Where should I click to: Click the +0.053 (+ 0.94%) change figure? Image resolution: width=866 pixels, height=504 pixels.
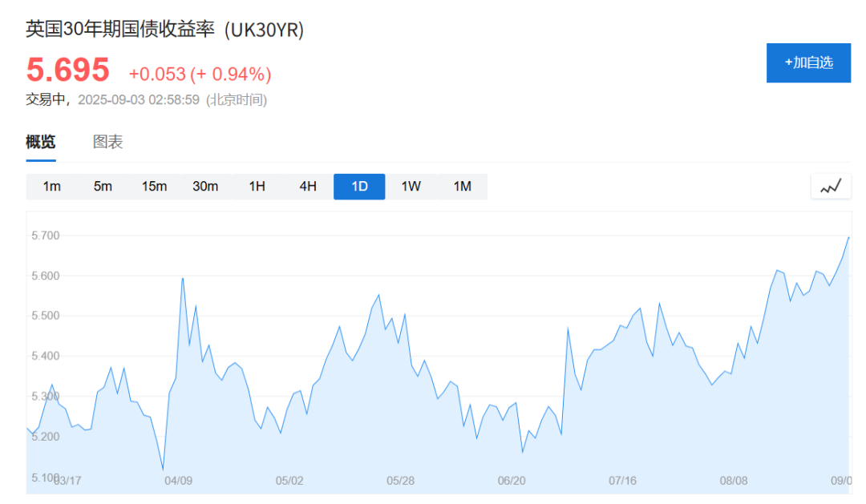click(200, 74)
